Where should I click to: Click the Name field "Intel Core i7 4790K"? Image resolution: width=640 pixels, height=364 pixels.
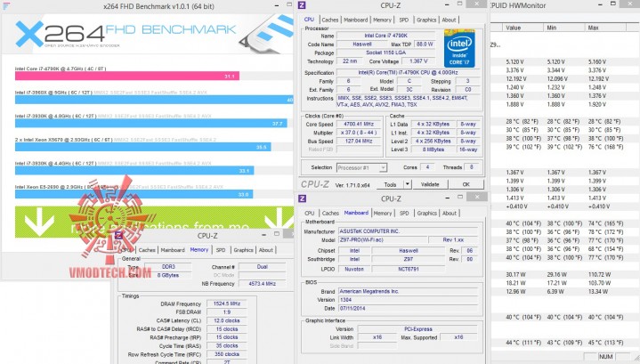pyautogui.click(x=385, y=36)
